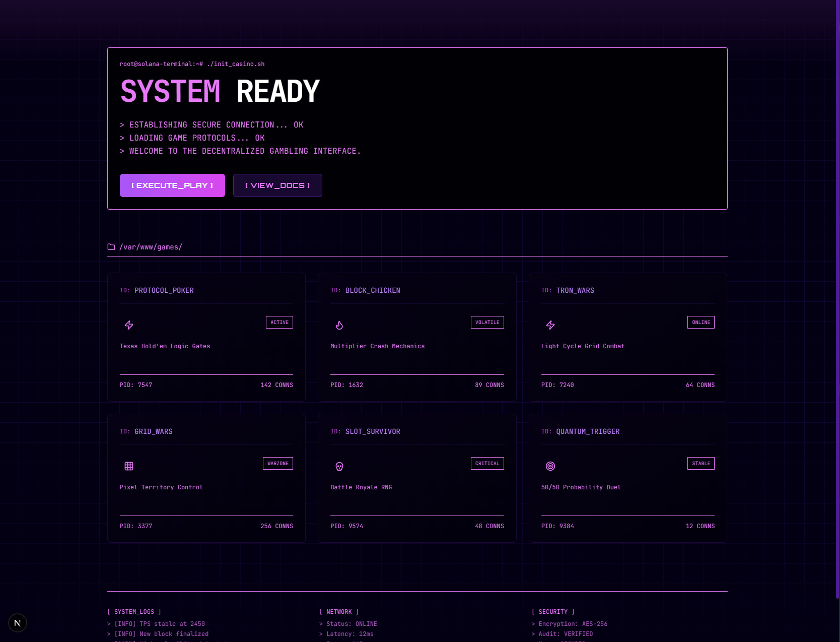Click 'PID: 9574' text
The image size is (840, 642).
346,526
